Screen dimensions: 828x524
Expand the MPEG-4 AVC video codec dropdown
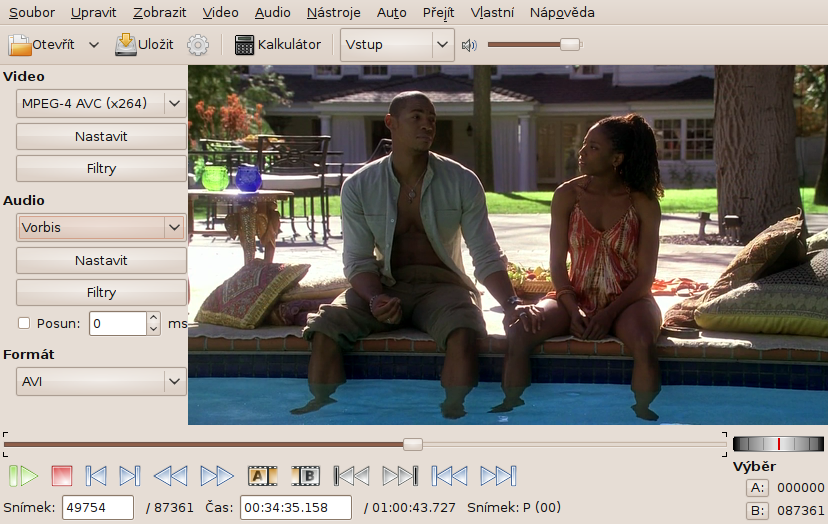coord(101,104)
